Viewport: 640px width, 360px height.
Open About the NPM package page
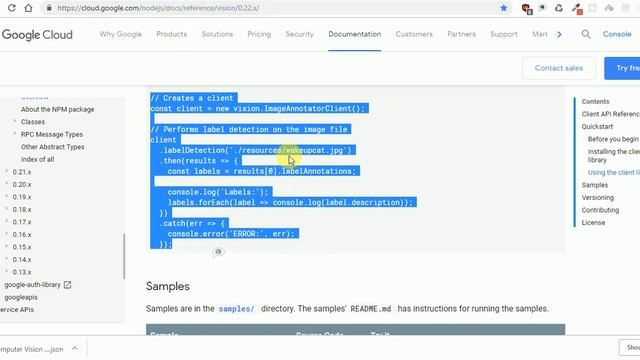[58, 109]
